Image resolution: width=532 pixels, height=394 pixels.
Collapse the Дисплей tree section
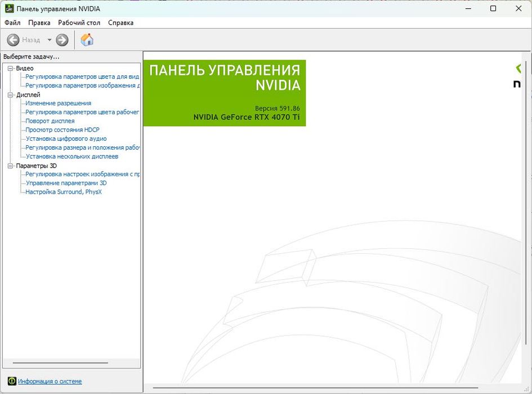click(x=10, y=95)
